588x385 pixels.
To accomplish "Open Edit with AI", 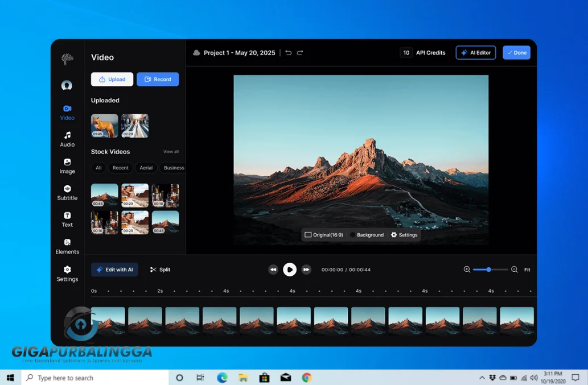I will tap(114, 269).
